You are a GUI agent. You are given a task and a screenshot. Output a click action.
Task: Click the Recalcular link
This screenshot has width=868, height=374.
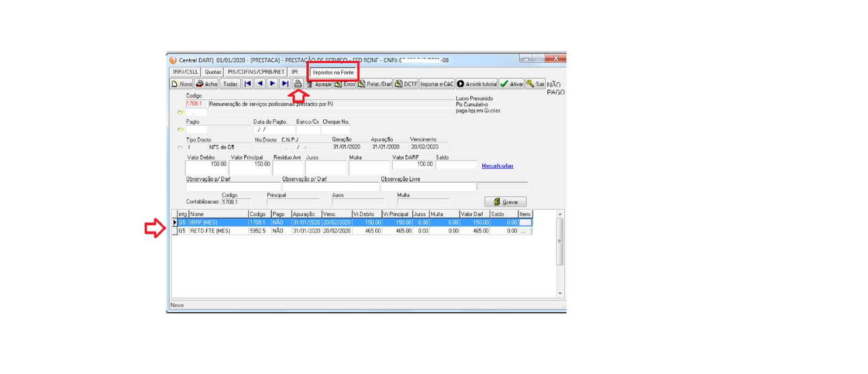click(497, 166)
